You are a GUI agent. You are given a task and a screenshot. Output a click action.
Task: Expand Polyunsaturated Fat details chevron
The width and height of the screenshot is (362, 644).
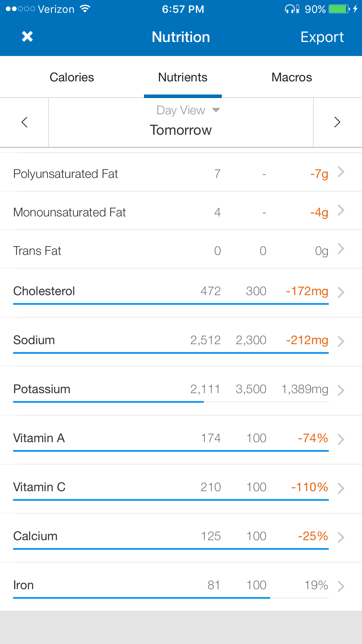(x=341, y=172)
